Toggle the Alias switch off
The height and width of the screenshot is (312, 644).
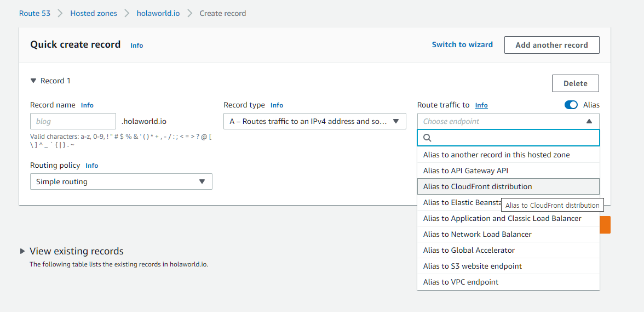(571, 105)
